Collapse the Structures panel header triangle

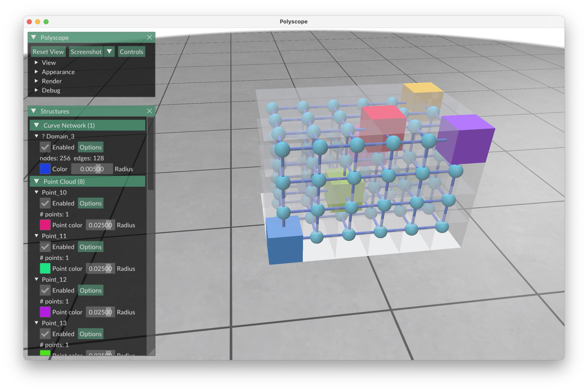[x=34, y=111]
